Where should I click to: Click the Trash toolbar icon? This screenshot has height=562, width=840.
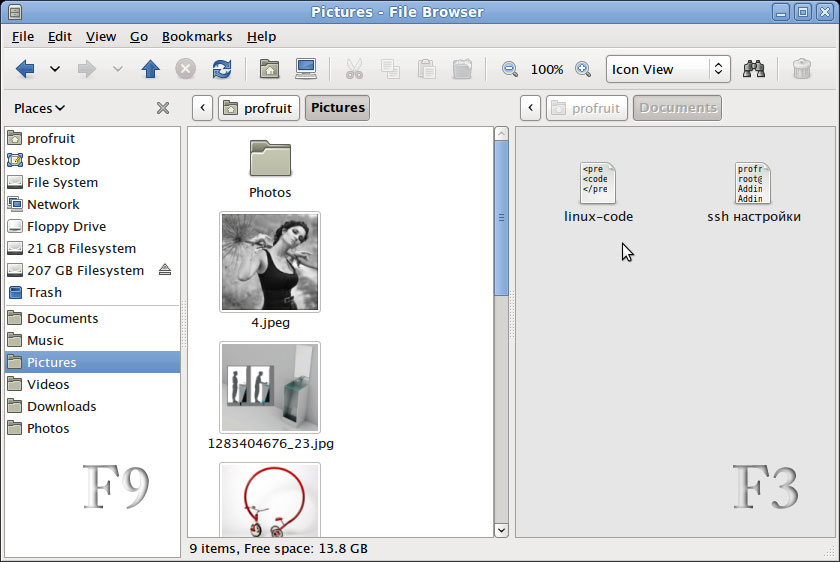coord(802,69)
